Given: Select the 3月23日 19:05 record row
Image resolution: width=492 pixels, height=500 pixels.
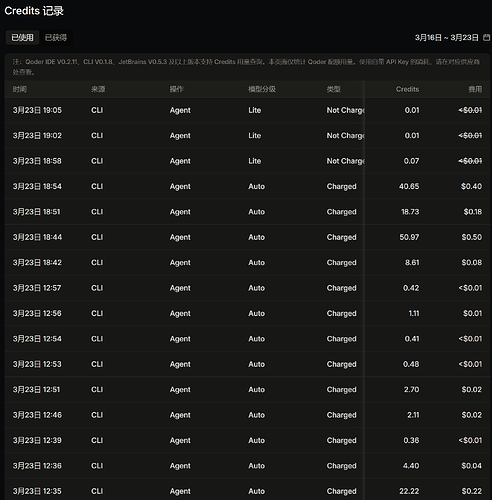Looking at the screenshot, I should 247,110.
